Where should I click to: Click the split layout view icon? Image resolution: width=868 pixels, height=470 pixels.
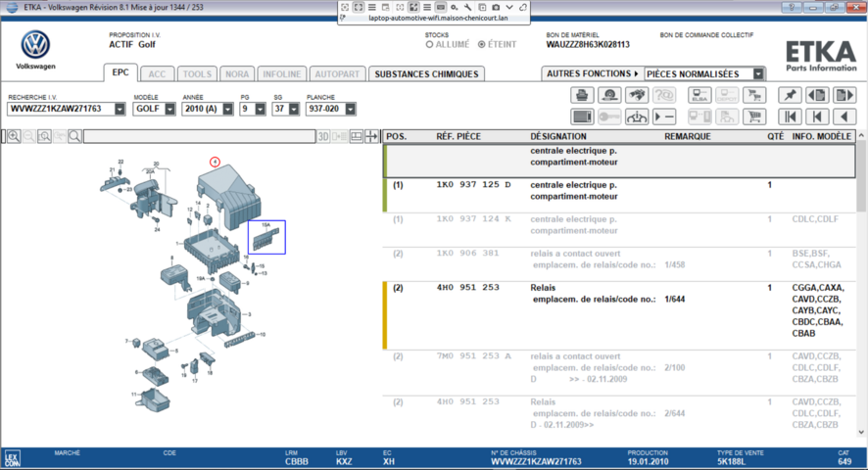pyautogui.click(x=357, y=136)
